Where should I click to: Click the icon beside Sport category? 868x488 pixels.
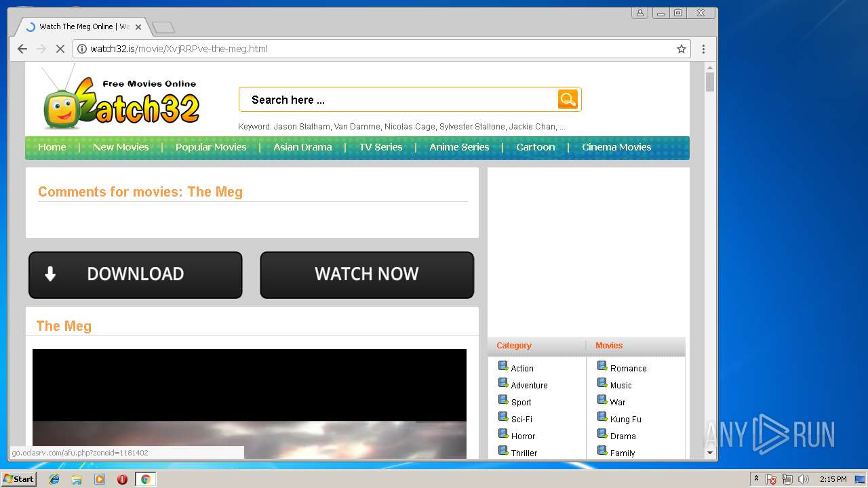[503, 400]
